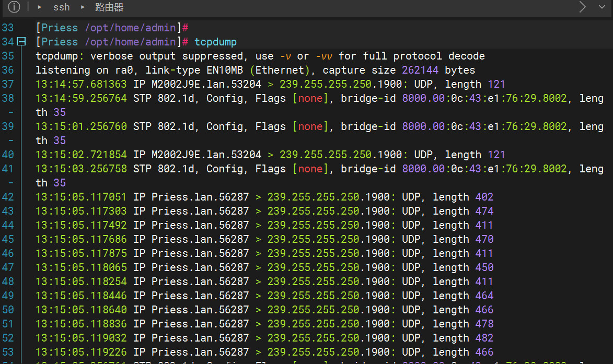This screenshot has height=364, width=613.
Task: Collapse the fold marker on line 34
Action: [x=21, y=41]
